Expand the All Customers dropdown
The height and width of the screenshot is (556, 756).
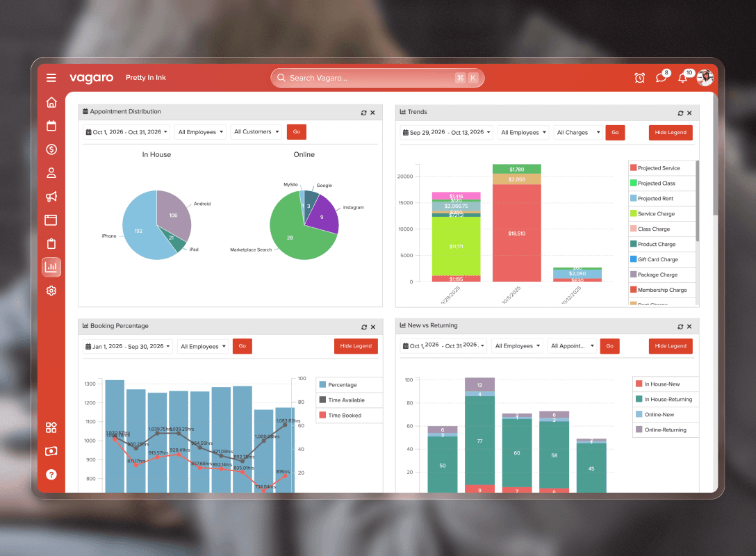click(x=256, y=132)
